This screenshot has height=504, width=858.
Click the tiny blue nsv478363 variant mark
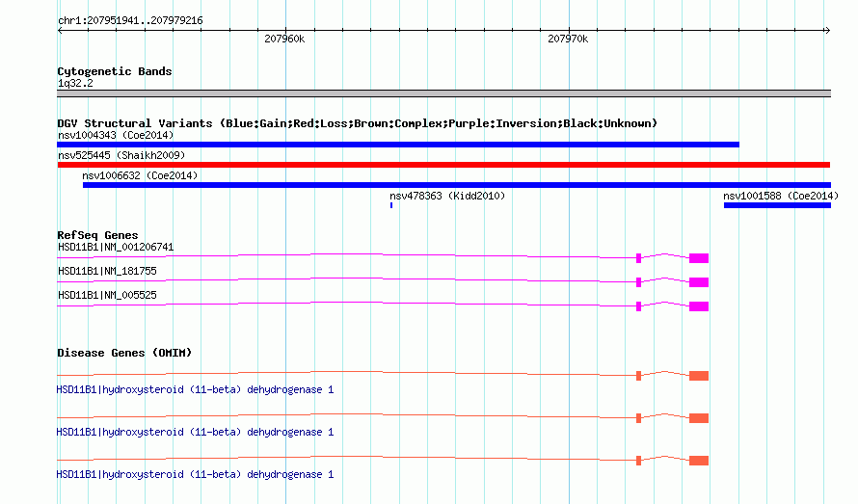[x=391, y=205]
